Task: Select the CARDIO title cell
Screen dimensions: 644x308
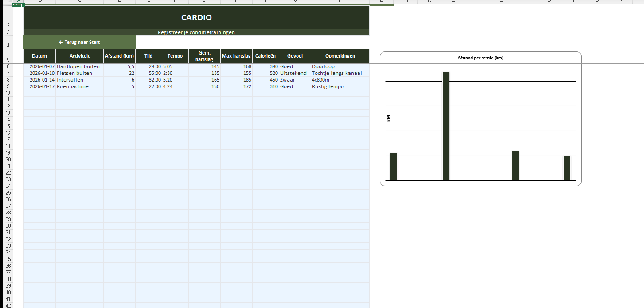Action: (196, 18)
